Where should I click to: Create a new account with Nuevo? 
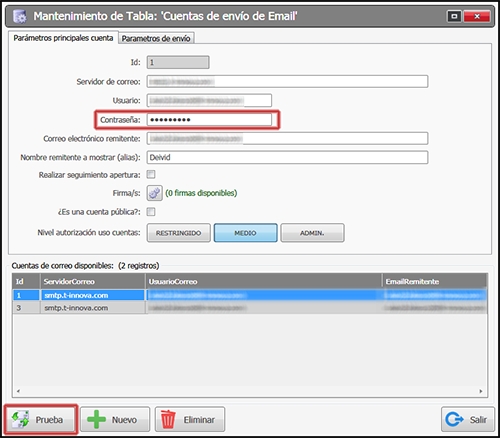[115, 419]
